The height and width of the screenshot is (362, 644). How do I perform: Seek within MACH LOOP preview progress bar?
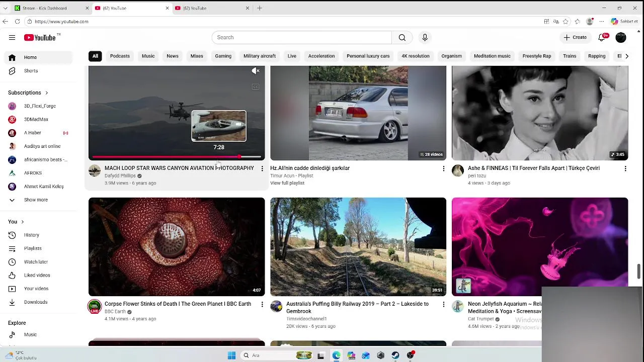pyautogui.click(x=177, y=157)
